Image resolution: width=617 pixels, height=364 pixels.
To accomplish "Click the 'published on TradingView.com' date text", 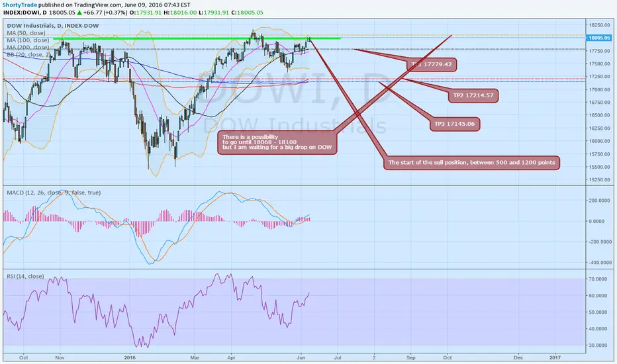I will tap(114, 5).
